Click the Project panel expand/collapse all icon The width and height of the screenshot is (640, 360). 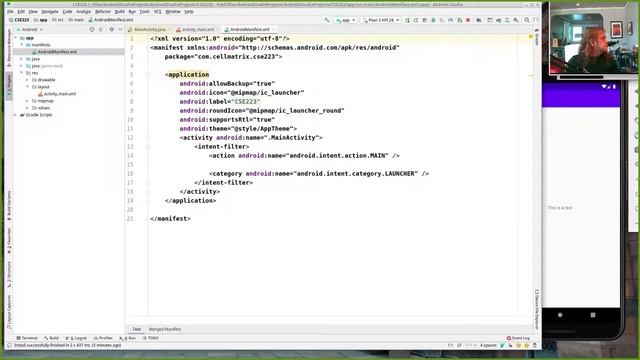(101, 29)
